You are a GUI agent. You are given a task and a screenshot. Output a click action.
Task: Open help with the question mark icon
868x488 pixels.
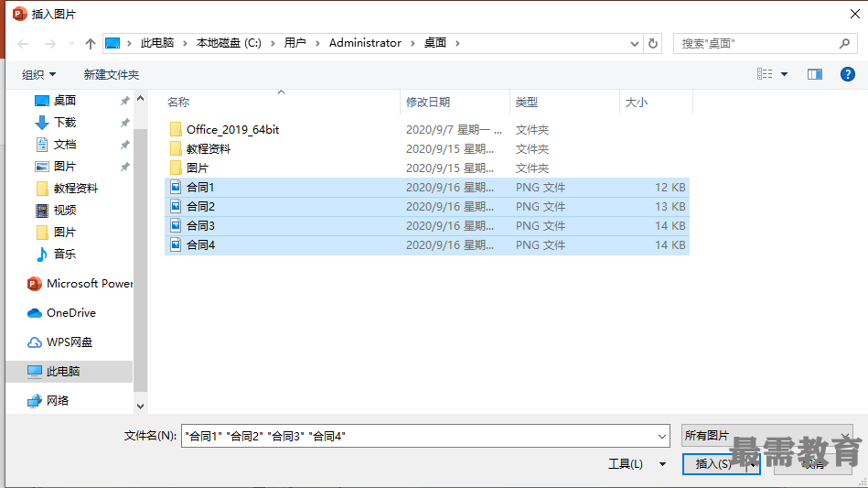click(x=848, y=74)
